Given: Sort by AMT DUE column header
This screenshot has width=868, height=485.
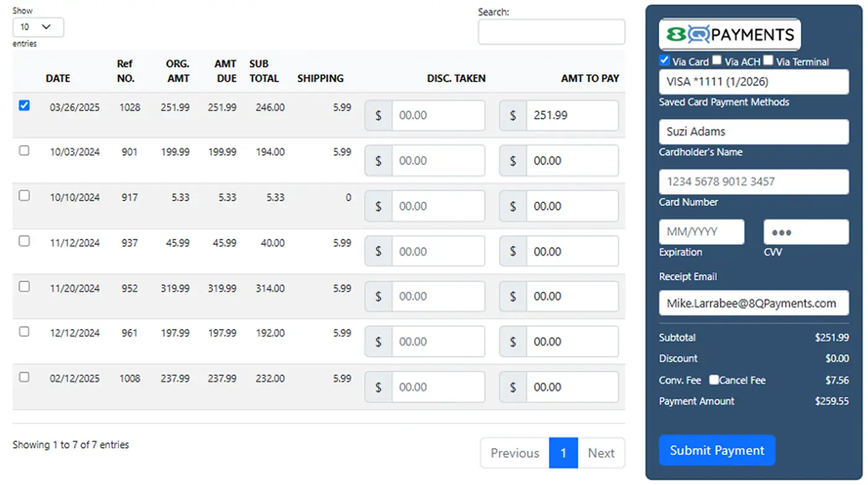Looking at the screenshot, I should 226,71.
